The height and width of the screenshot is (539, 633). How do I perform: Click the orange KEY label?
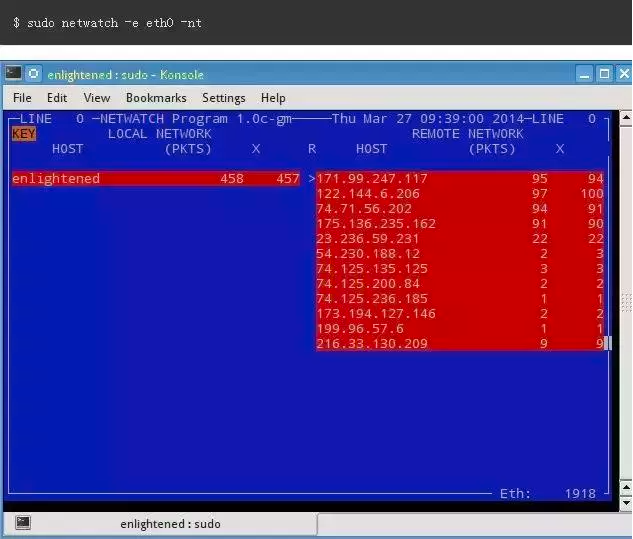(x=23, y=134)
